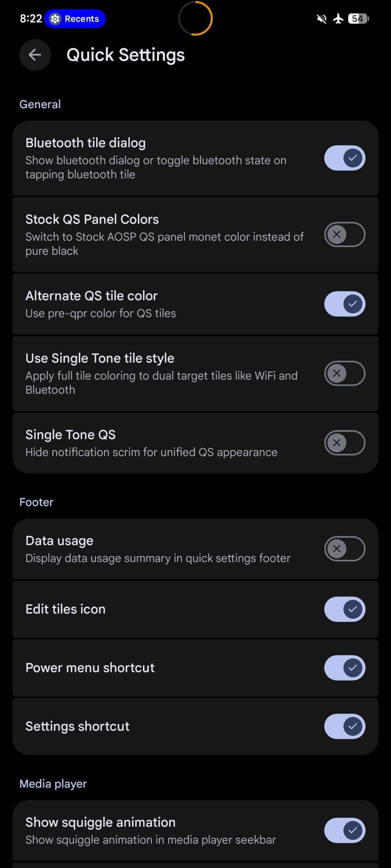Tap the back arrow button
Image resolution: width=391 pixels, height=868 pixels.
point(35,55)
